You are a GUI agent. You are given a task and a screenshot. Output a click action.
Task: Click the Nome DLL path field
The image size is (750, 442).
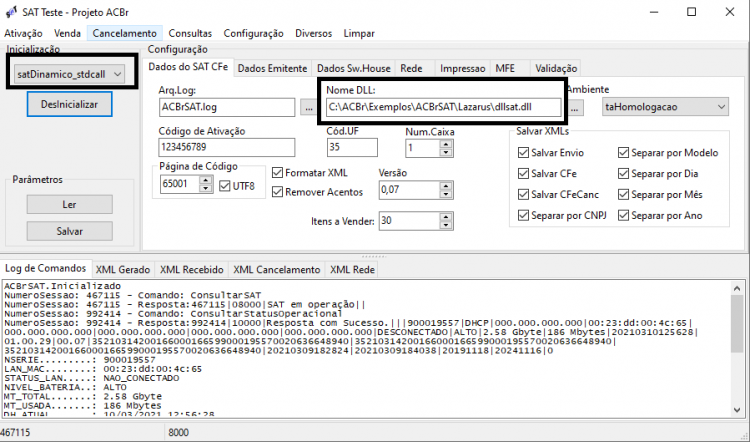click(x=443, y=107)
